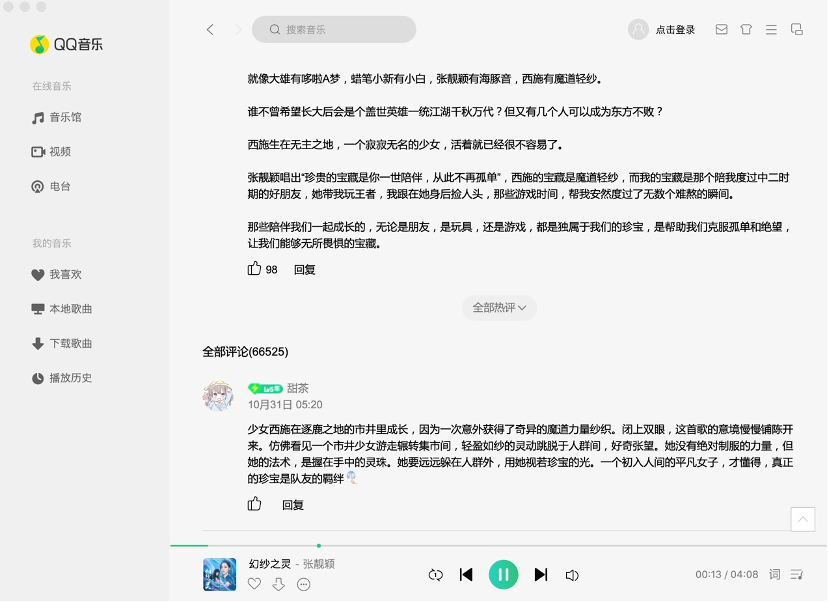Play the previous track
The height and width of the screenshot is (602, 828).
coord(466,575)
